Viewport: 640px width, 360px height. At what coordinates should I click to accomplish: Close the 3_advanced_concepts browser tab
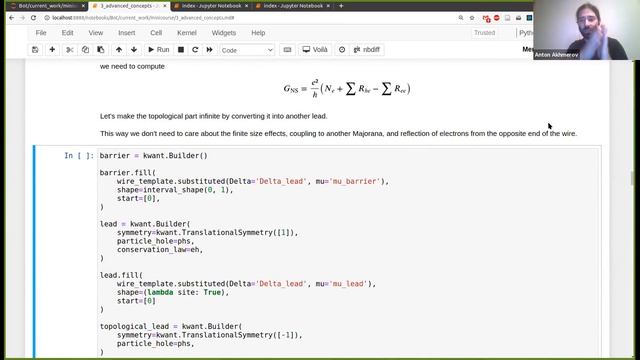pos(165,6)
